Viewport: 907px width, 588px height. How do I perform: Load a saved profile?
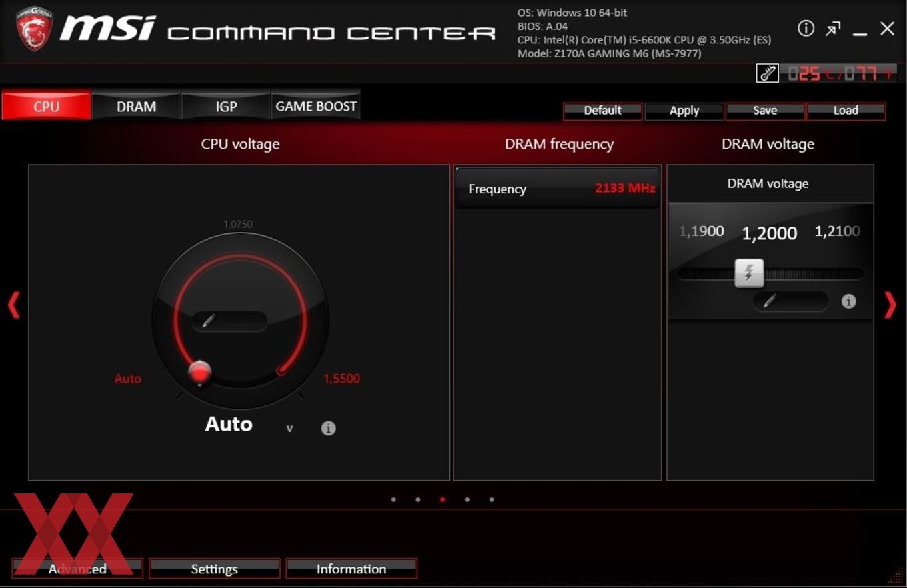click(x=846, y=111)
